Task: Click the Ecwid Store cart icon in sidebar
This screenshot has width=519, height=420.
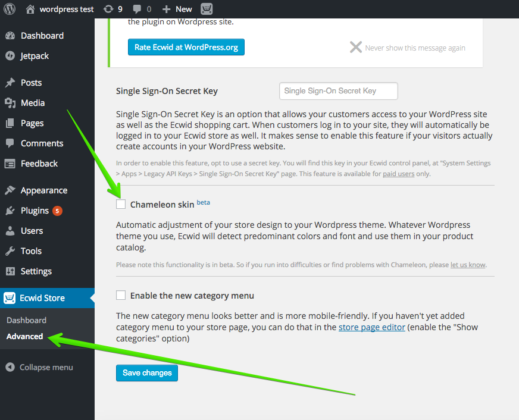Action: [x=10, y=298]
